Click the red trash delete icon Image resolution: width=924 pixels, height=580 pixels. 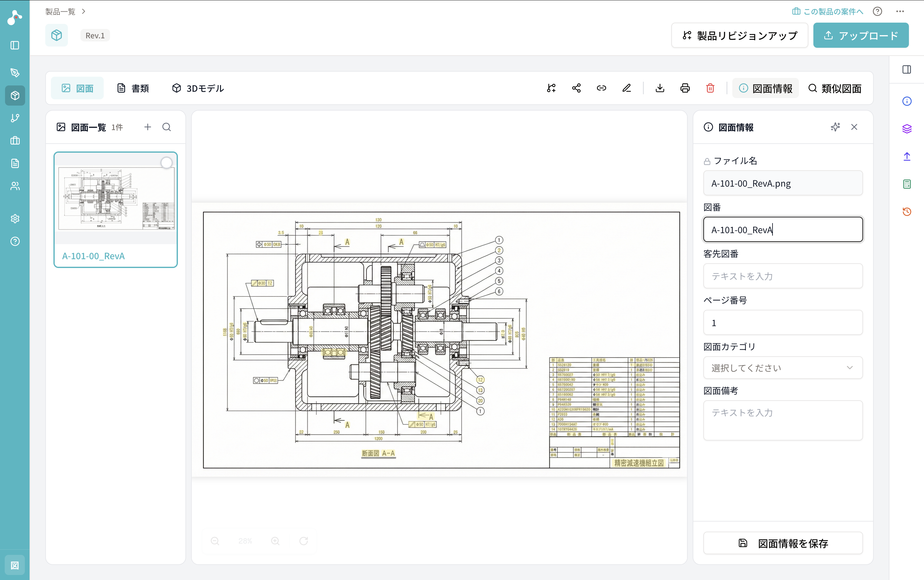(710, 88)
